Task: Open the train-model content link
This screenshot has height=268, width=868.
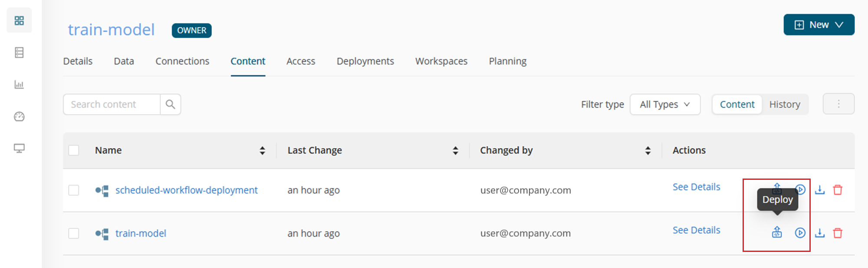Action: [x=141, y=233]
